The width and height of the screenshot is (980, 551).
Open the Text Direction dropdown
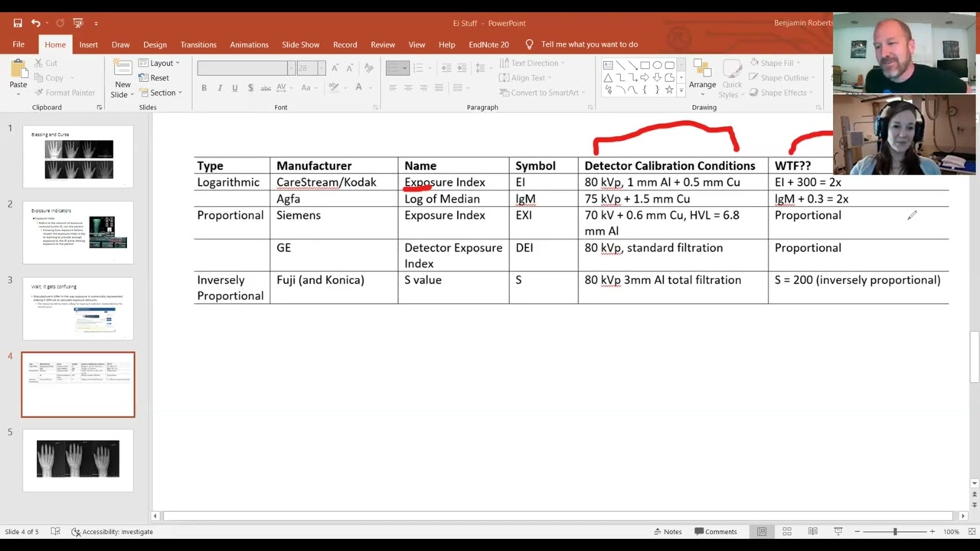coord(531,63)
